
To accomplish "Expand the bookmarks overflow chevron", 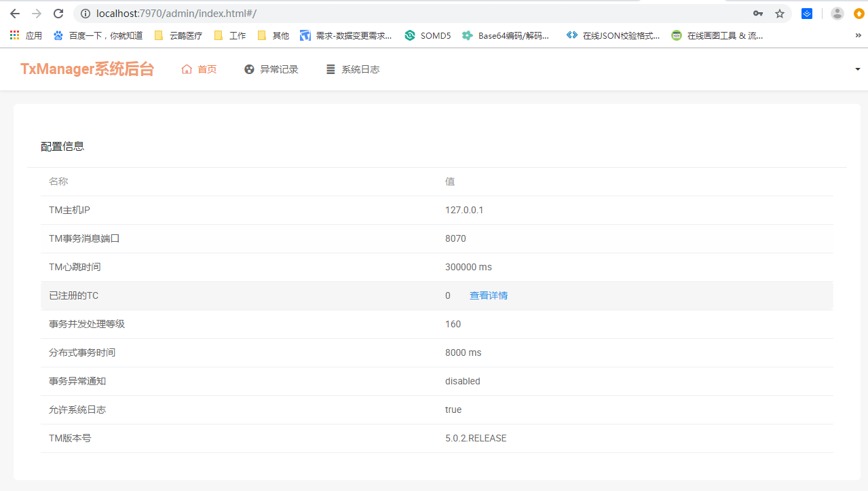I will click(858, 35).
